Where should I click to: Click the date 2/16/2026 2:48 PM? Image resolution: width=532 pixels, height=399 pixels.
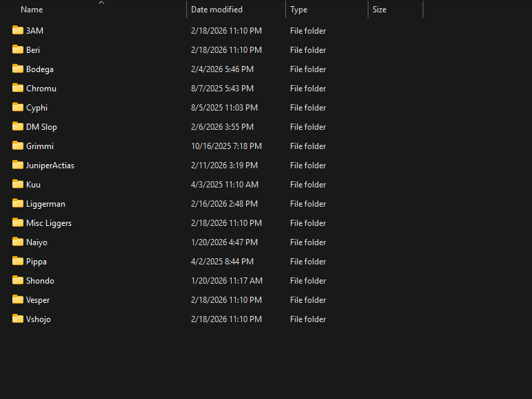pyautogui.click(x=224, y=204)
